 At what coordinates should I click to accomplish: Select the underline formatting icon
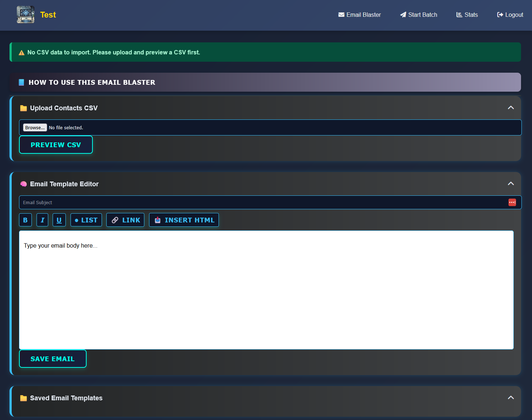59,220
